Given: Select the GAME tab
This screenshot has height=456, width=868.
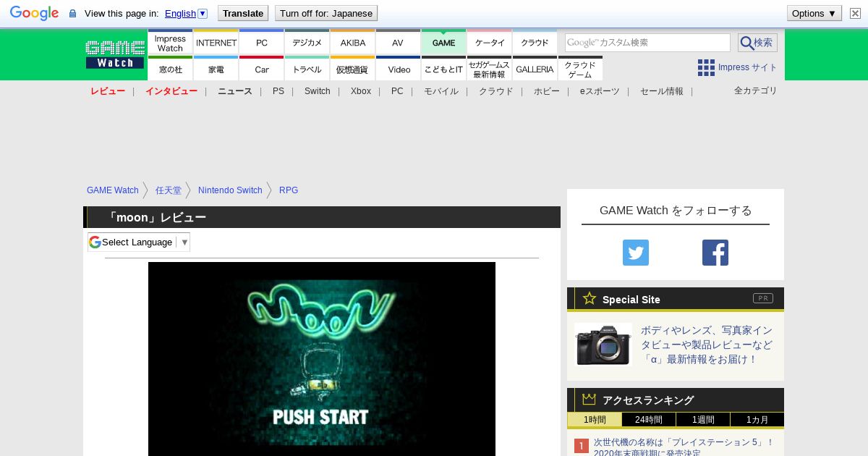Looking at the screenshot, I should click(x=443, y=42).
